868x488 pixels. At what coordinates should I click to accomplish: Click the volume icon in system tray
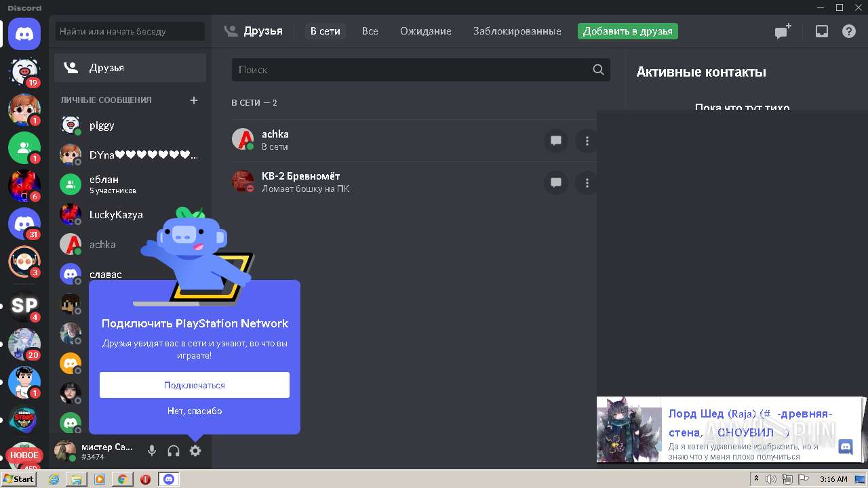pos(771,479)
